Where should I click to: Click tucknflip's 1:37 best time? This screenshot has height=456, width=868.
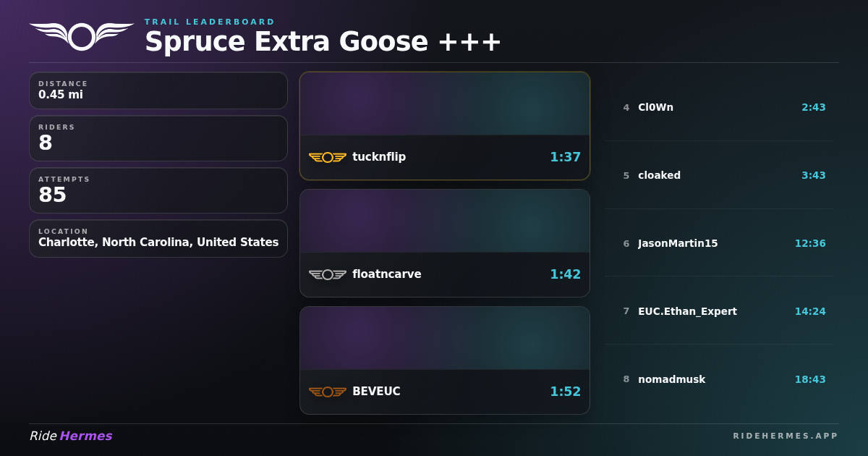[x=565, y=157]
